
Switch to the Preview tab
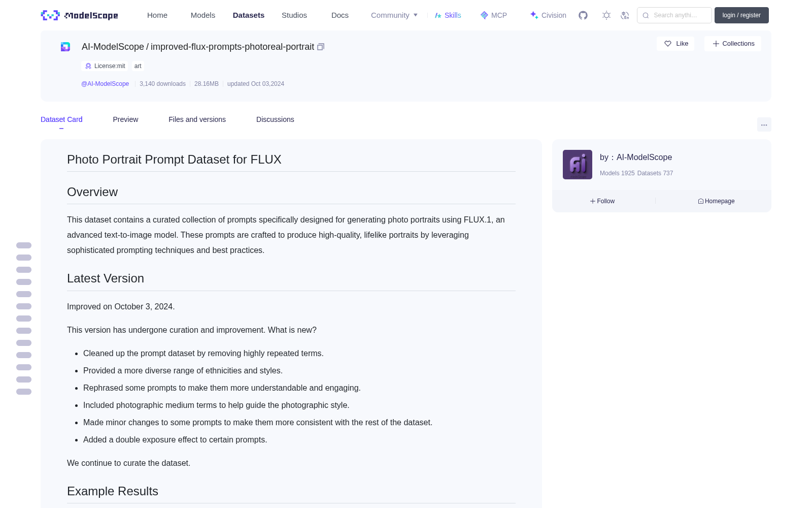coord(125,119)
